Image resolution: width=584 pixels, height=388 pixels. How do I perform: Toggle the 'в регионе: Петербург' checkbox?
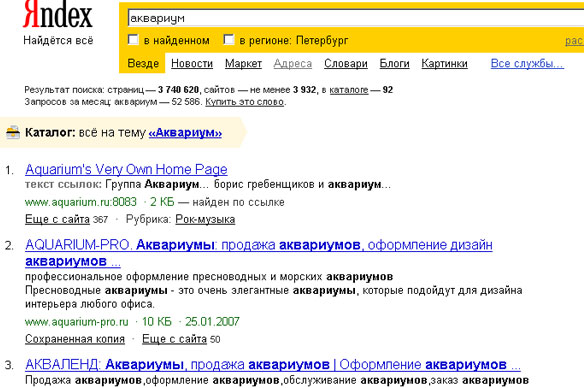point(229,39)
